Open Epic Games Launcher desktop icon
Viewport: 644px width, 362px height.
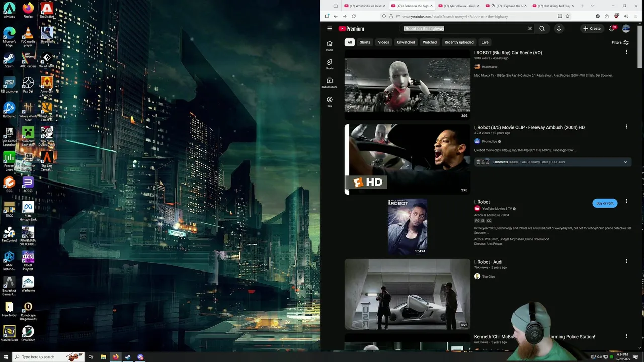(x=9, y=137)
